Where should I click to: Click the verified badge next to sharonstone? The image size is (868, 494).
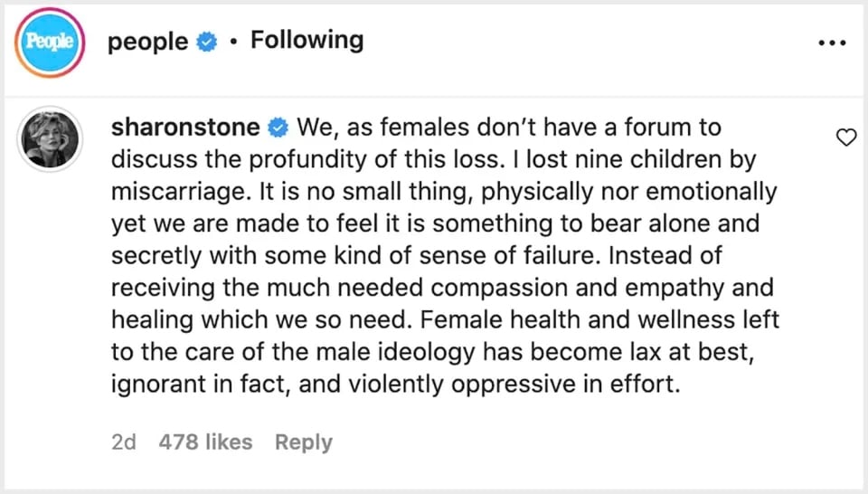[x=278, y=128]
